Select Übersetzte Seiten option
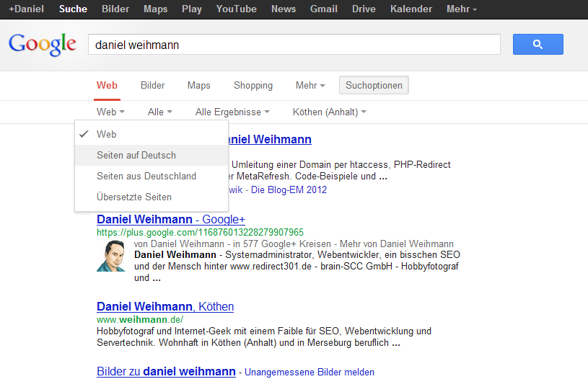Viewport: 588px width, 379px height. tap(152, 197)
